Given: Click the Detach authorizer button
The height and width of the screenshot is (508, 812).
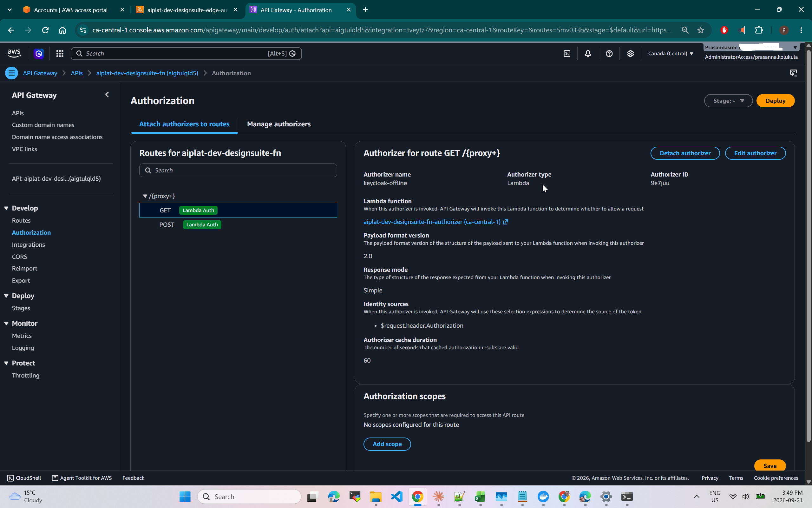Looking at the screenshot, I should tap(685, 153).
